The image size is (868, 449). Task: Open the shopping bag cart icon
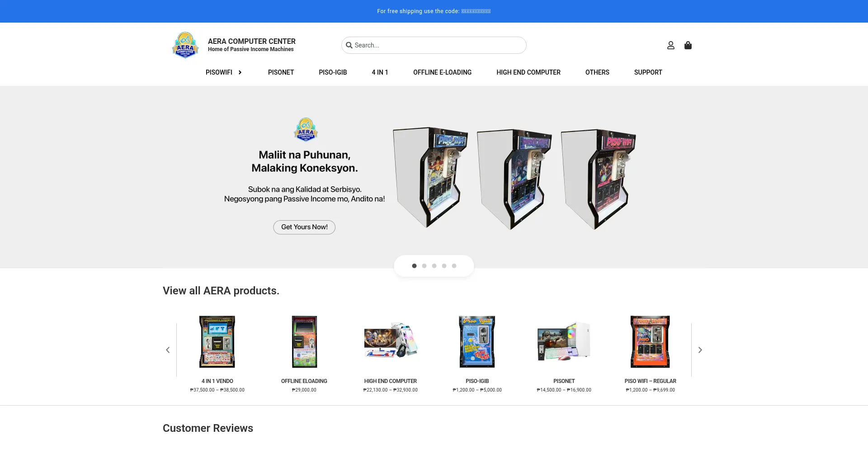click(688, 45)
